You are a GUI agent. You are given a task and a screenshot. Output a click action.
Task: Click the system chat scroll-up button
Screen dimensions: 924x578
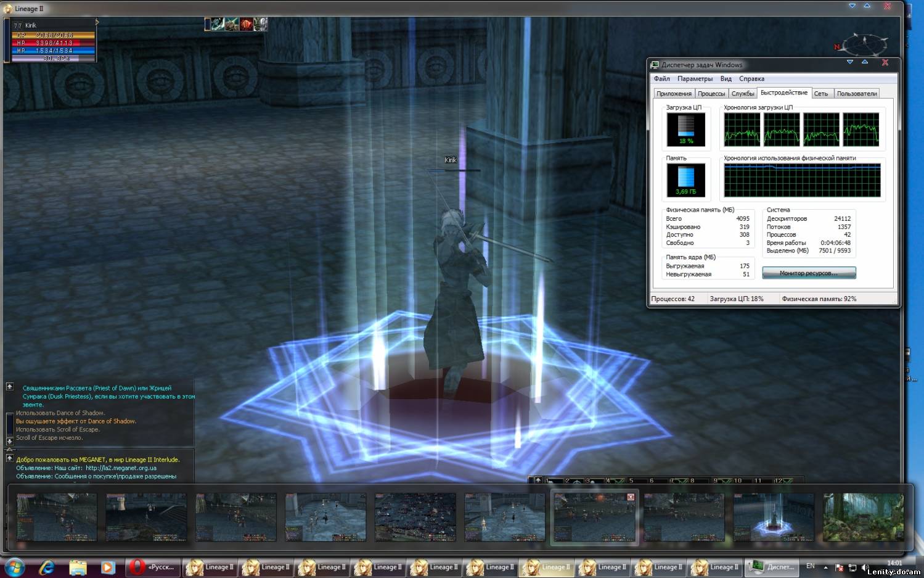(10, 387)
